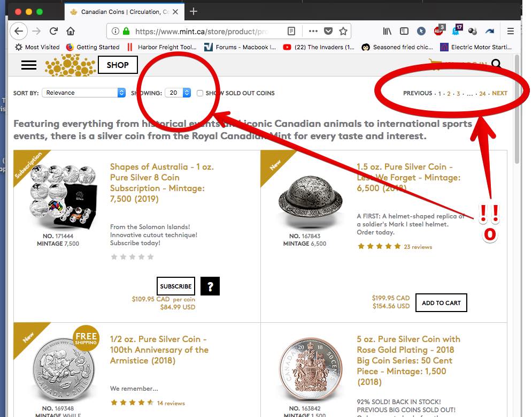532x417 pixels.
Task: Reload the page with refresh icon
Action: pos(53,31)
